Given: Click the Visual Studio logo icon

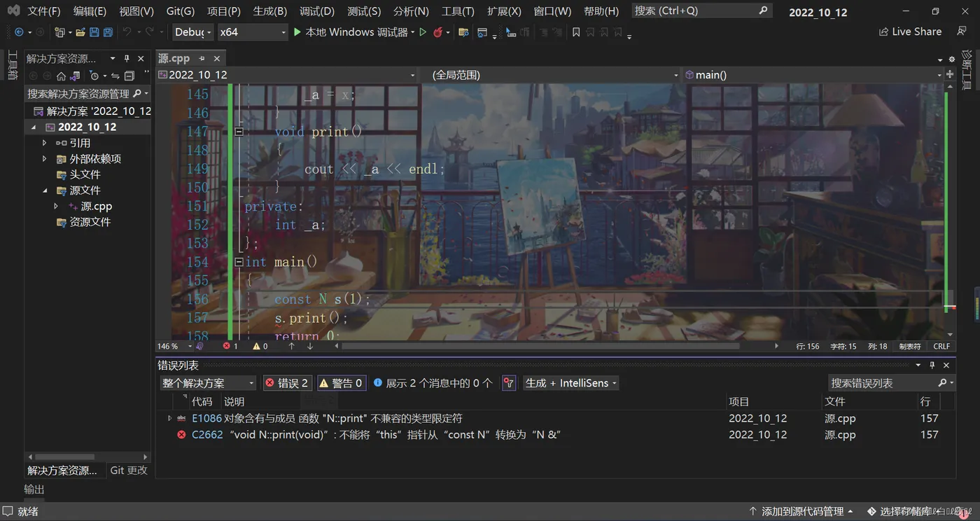Looking at the screenshot, I should coord(13,11).
